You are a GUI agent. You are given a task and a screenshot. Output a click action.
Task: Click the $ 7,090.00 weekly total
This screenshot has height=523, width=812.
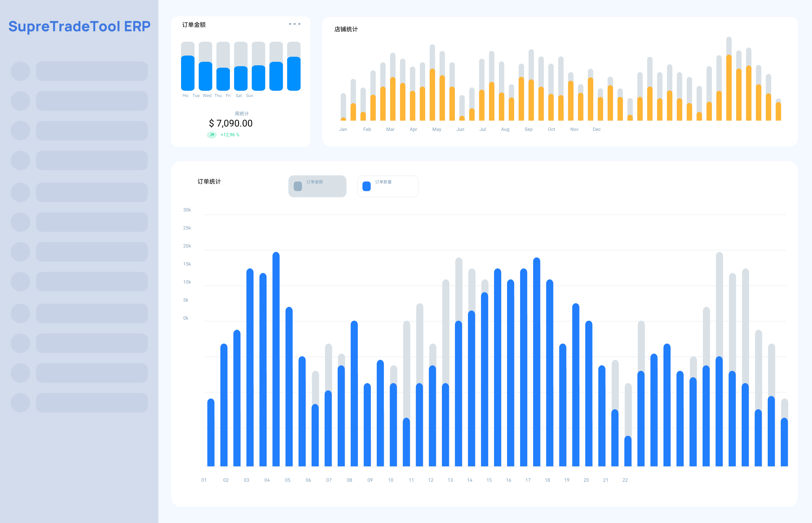(230, 123)
